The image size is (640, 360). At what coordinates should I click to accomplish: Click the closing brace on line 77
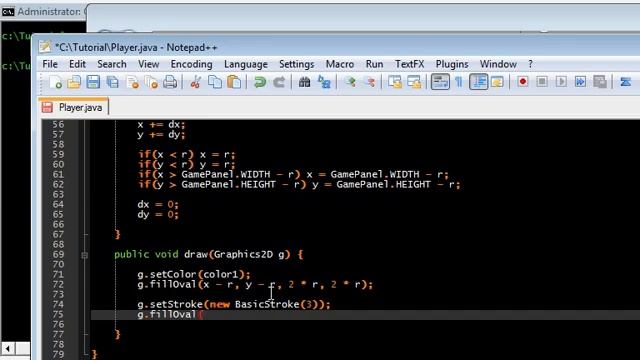coord(118,334)
